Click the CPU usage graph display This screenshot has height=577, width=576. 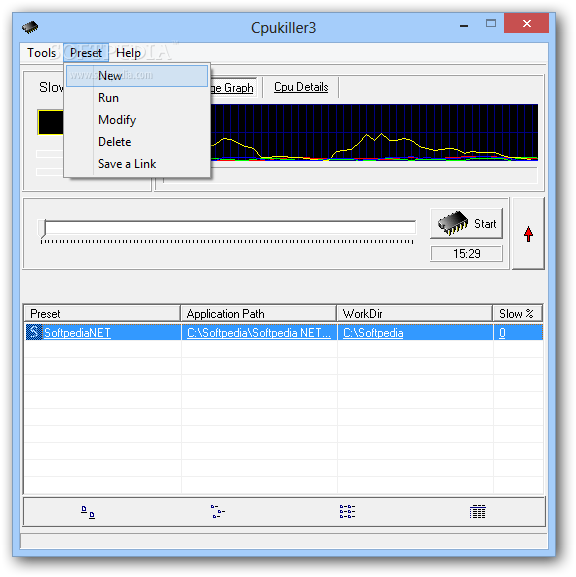click(374, 132)
